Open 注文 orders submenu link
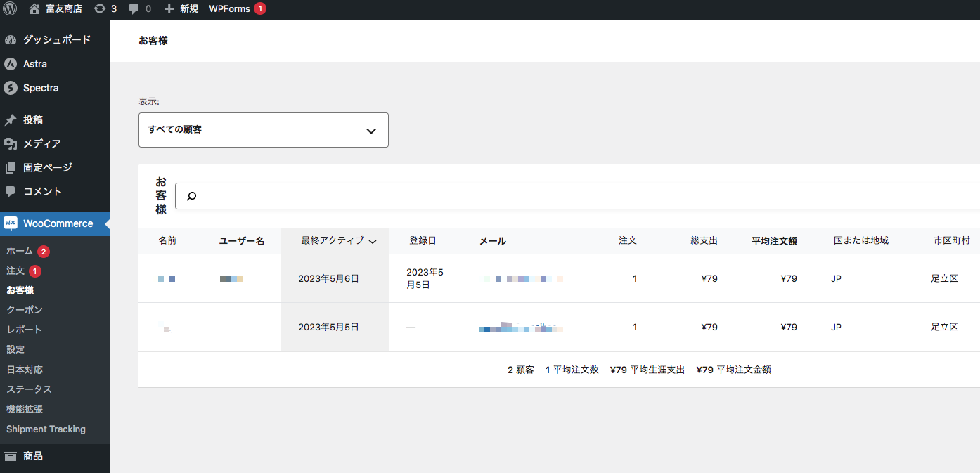Image resolution: width=980 pixels, height=473 pixels. (15, 271)
